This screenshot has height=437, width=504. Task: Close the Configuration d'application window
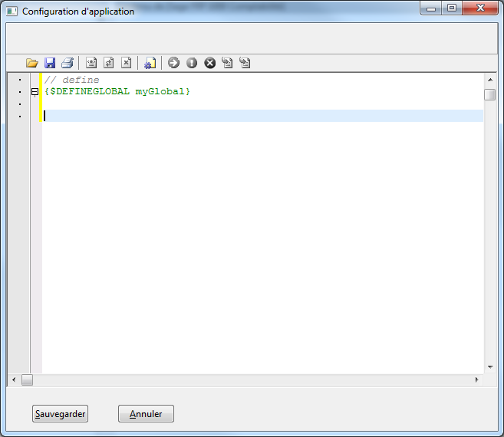(x=480, y=8)
